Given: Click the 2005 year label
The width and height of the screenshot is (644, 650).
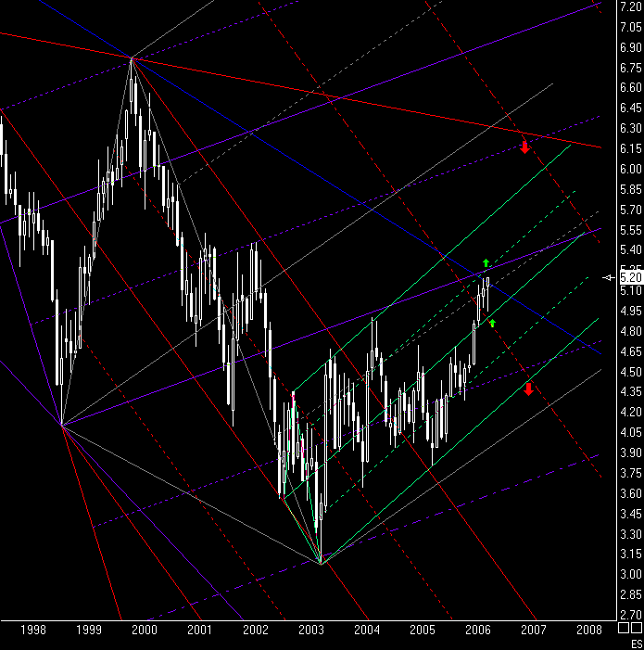Looking at the screenshot, I should (422, 631).
